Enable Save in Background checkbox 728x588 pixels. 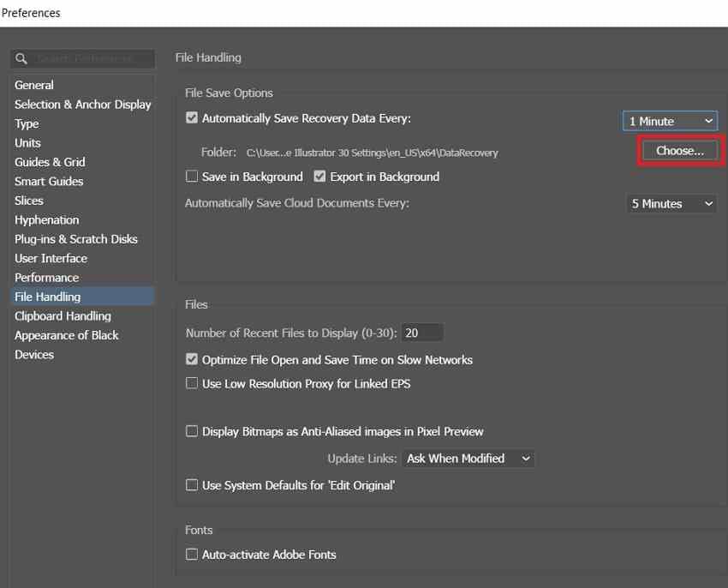192,177
